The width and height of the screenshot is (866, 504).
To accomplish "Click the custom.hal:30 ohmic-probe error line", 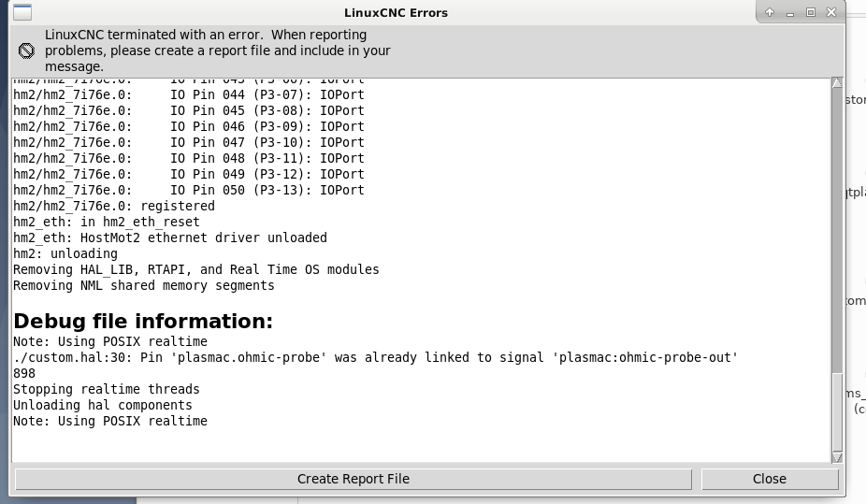I will click(376, 358).
